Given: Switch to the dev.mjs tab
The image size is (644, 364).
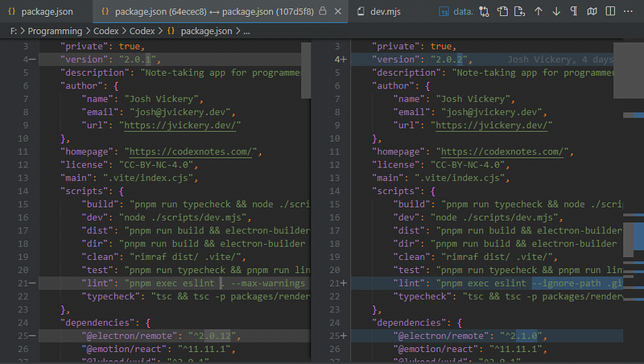Looking at the screenshot, I should 385,12.
